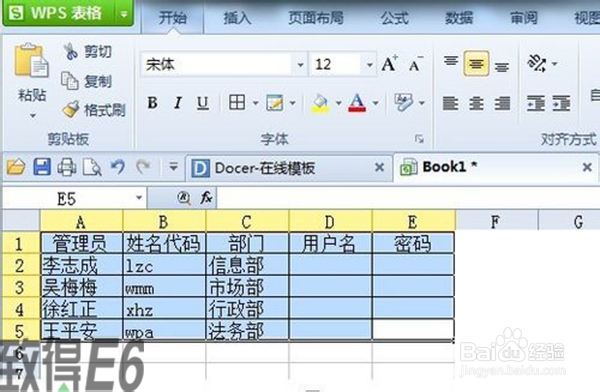The width and height of the screenshot is (600, 392).
Task: Click the fx insert function icon
Action: coord(206,198)
